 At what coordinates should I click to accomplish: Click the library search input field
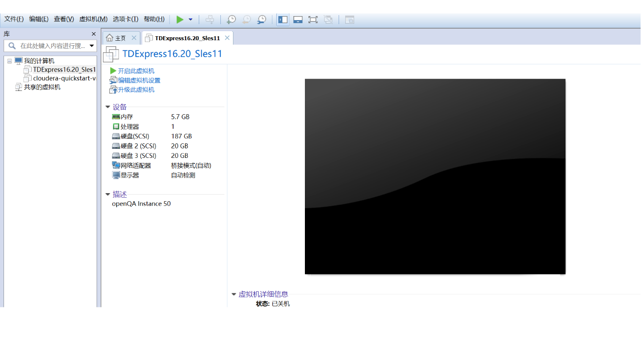tap(50, 46)
